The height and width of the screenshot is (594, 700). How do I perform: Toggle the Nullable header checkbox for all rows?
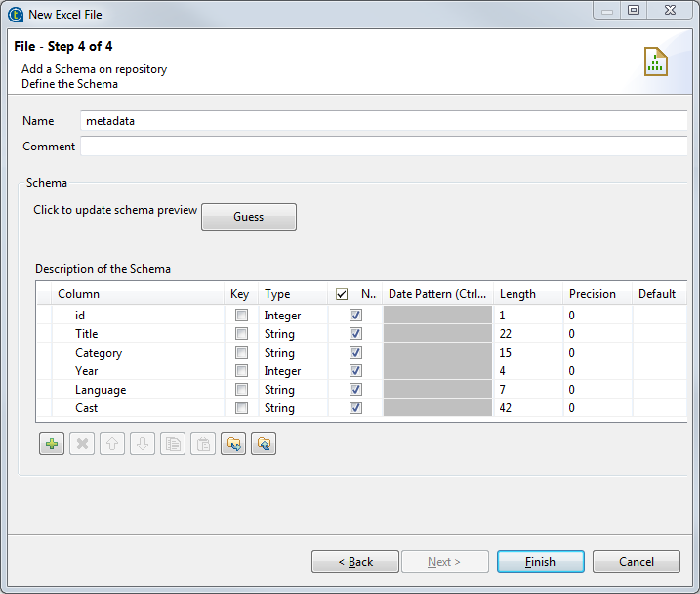click(342, 294)
